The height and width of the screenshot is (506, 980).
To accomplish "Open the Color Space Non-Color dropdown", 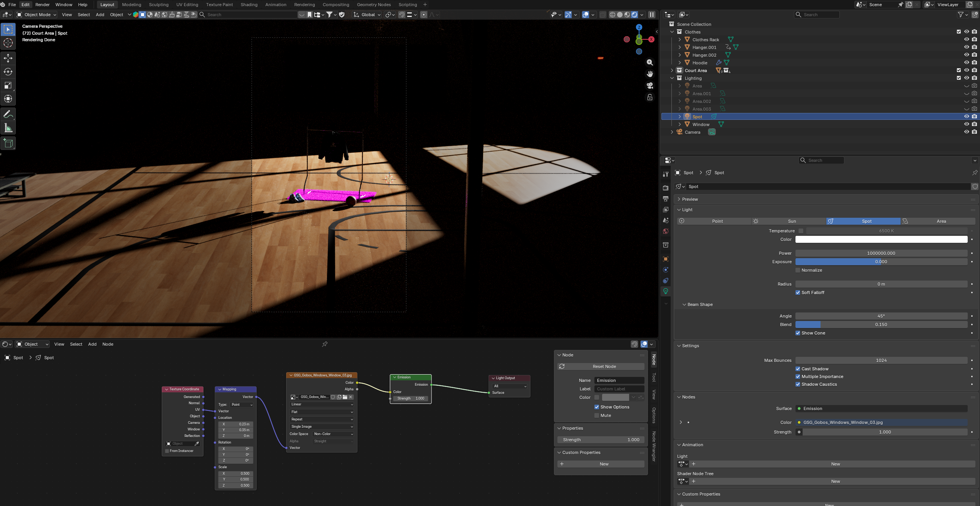I will tap(333, 434).
